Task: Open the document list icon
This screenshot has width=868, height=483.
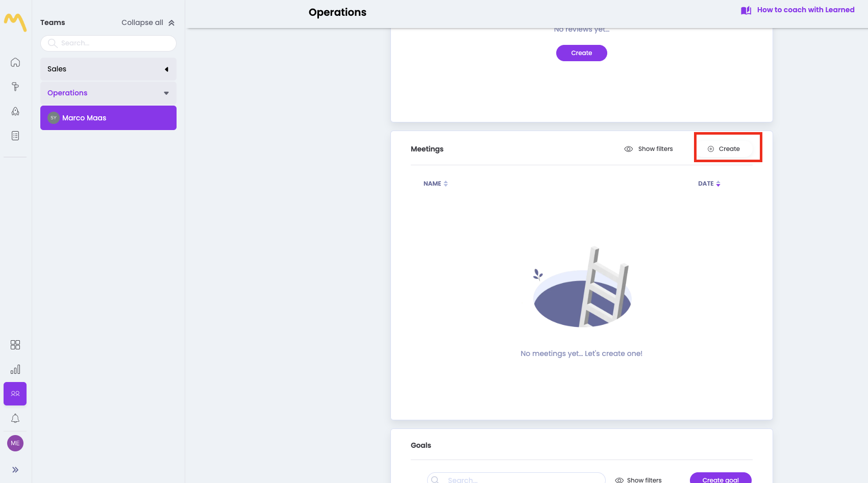Action: click(x=15, y=136)
